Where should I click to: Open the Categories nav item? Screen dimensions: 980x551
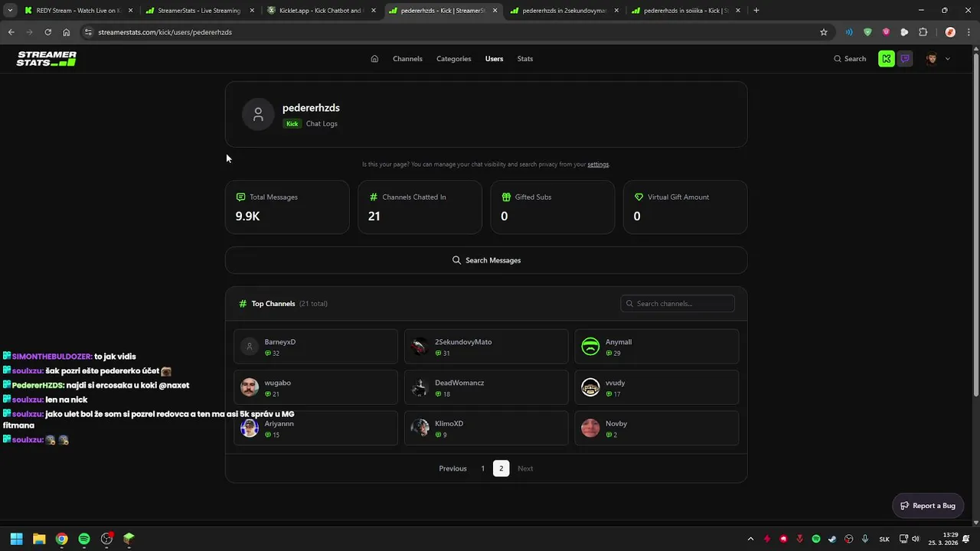coord(454,59)
